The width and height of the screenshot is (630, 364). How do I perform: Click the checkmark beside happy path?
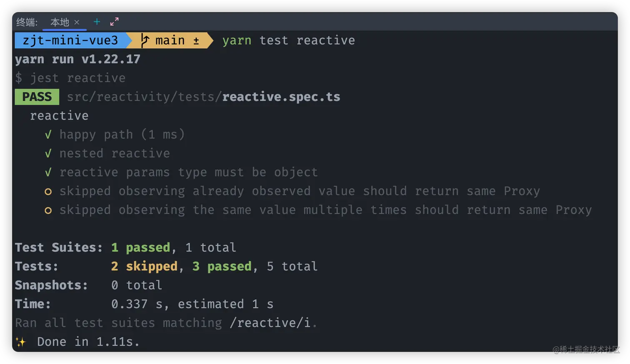48,135
